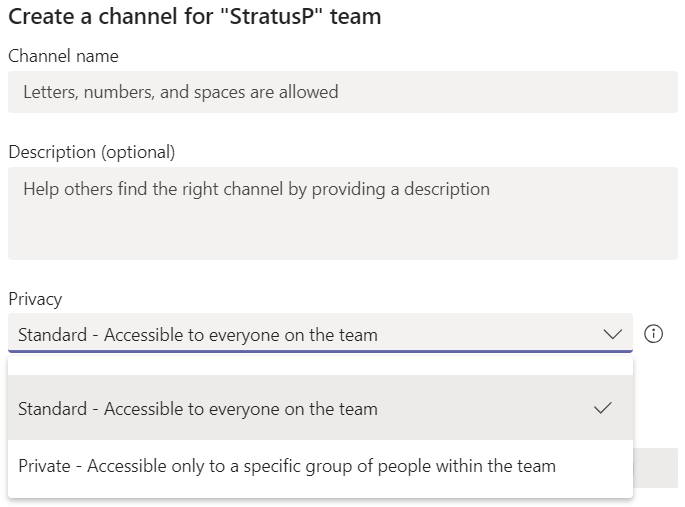Click the "Letters, numbers, and spaces" placeholder text
The height and width of the screenshot is (507, 685).
[181, 92]
